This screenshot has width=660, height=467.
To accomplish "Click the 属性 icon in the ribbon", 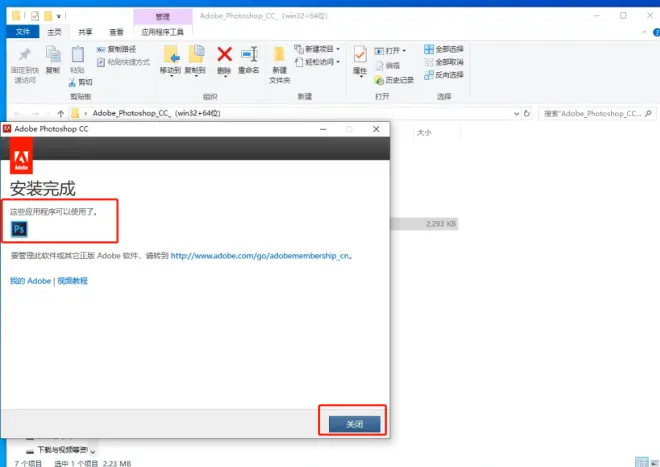I will [360, 55].
